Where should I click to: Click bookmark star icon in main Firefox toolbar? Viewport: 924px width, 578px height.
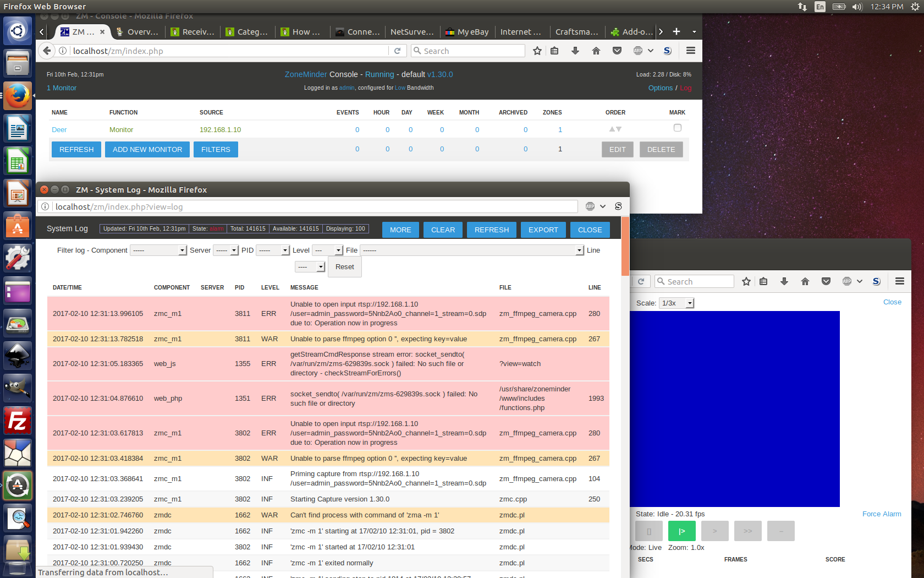click(537, 51)
